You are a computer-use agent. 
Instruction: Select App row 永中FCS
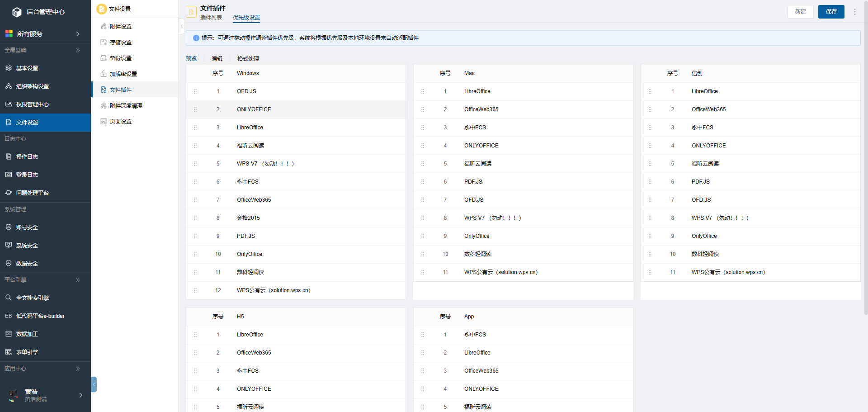click(523, 335)
